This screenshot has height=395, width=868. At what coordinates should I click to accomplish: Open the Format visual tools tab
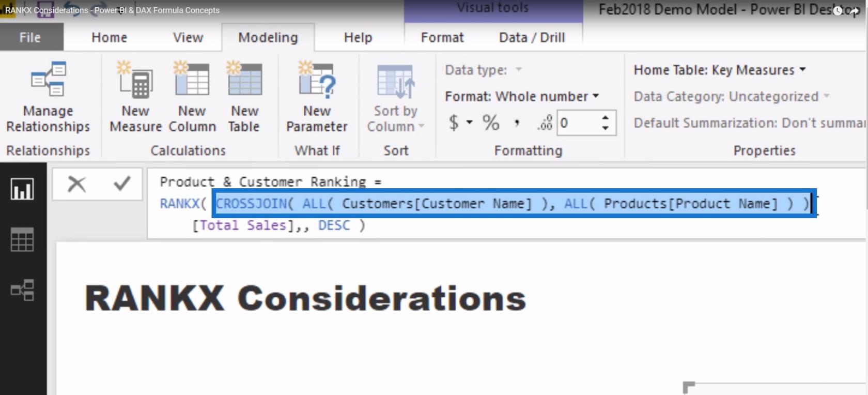click(442, 37)
